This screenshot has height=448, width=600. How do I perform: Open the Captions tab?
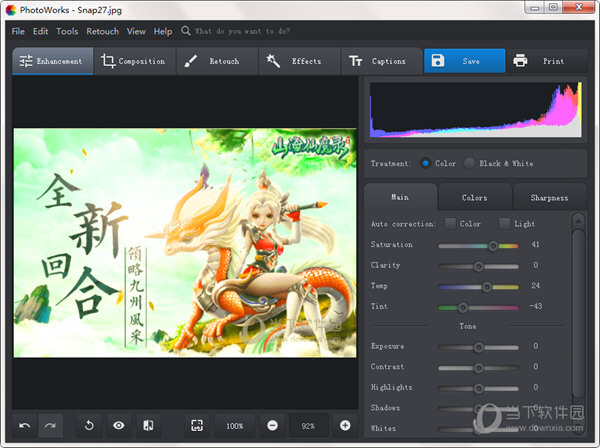point(382,61)
